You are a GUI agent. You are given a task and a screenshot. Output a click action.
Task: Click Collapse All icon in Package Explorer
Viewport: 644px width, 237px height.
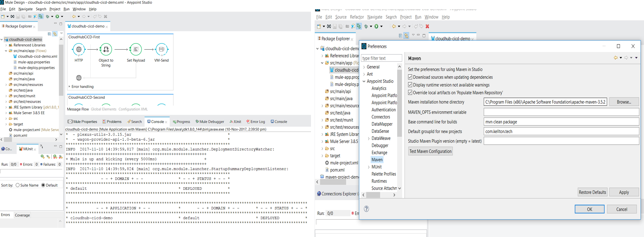[49, 34]
